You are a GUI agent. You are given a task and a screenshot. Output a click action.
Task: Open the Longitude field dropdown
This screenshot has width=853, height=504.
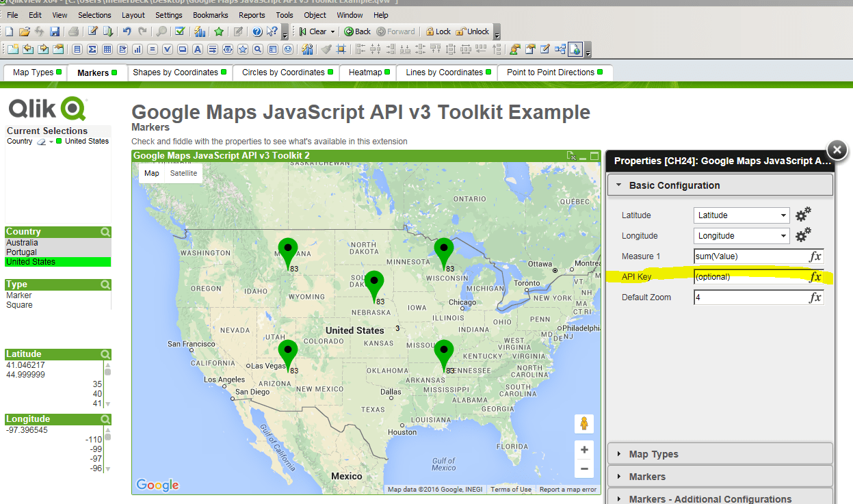pyautogui.click(x=783, y=235)
